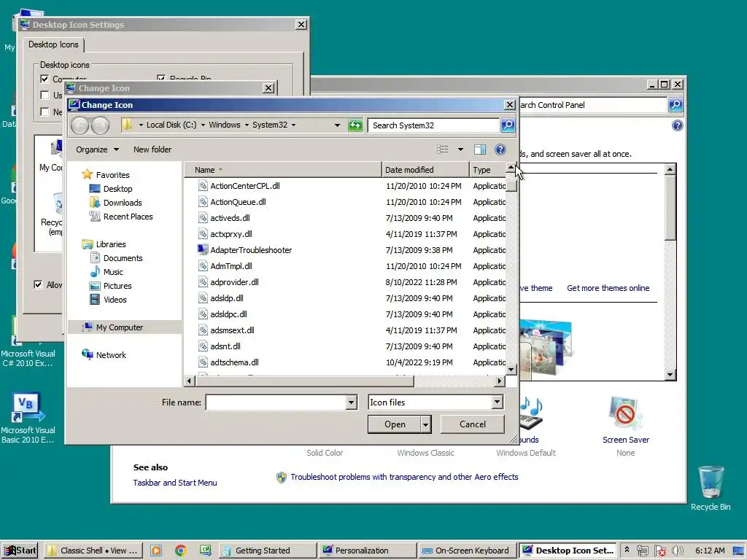This screenshot has width=747, height=560.
Task: Click the Search System32 magnifier icon
Action: point(508,125)
